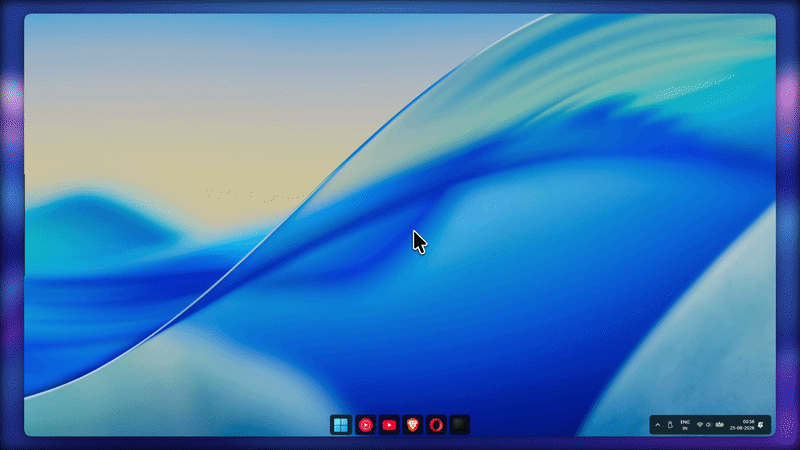Launch YouTube Music from the taskbar
Screen dimensions: 800x450
pos(365,424)
